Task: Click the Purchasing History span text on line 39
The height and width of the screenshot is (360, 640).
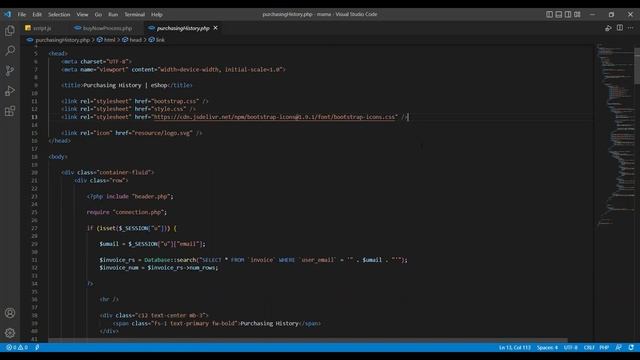Action: [269, 324]
